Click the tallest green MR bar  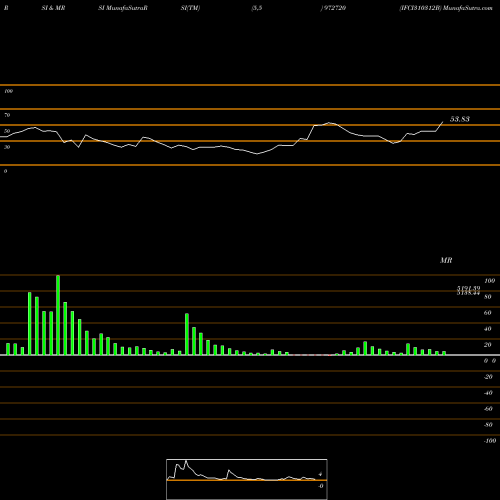[x=58, y=315]
